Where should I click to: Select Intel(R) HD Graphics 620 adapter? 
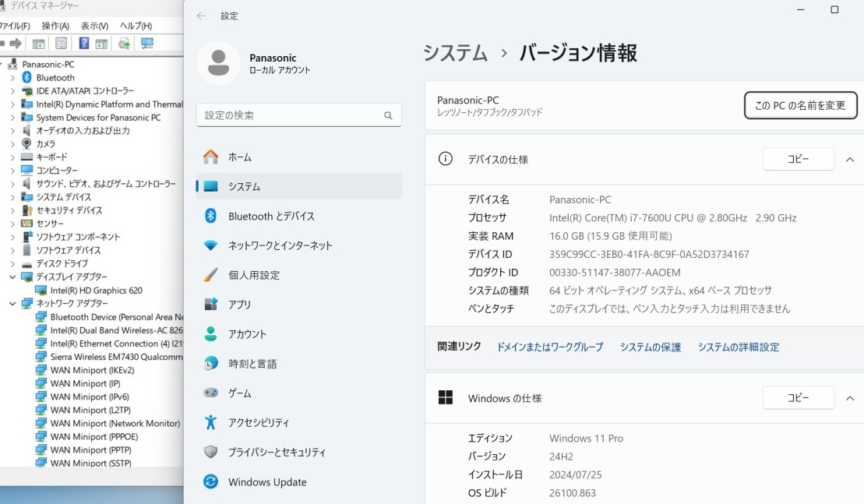(x=97, y=291)
